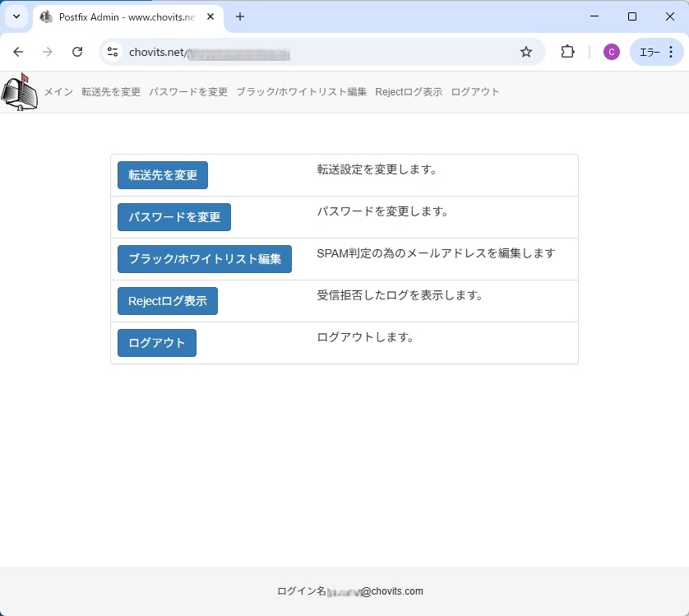This screenshot has width=689, height=616.
Task: View site information icon in address bar
Action: click(x=113, y=52)
